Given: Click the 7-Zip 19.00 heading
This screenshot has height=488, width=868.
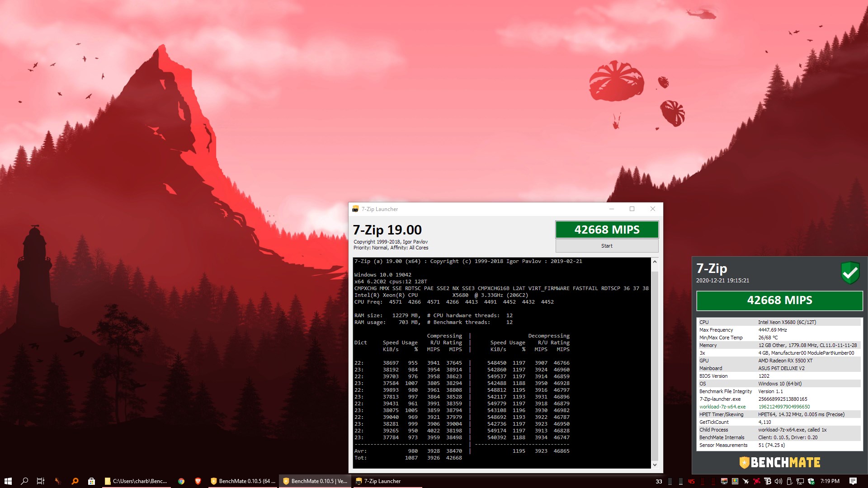Looking at the screenshot, I should click(x=387, y=230).
